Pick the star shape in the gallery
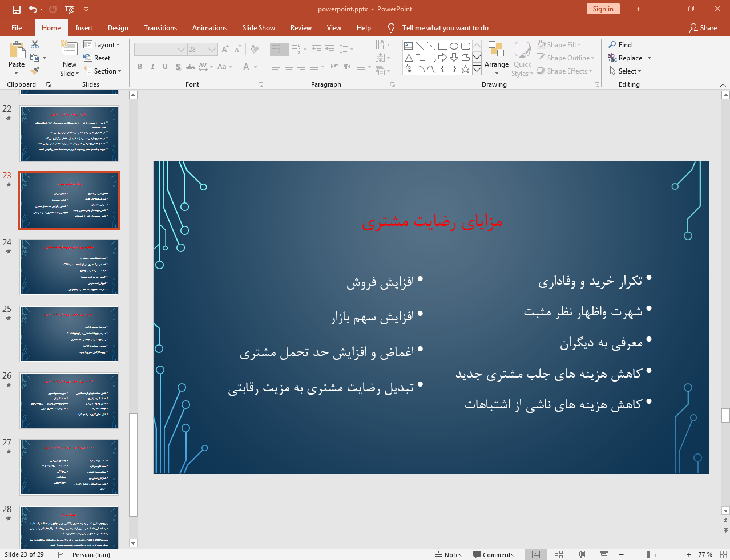730x560 pixels. tap(466, 69)
